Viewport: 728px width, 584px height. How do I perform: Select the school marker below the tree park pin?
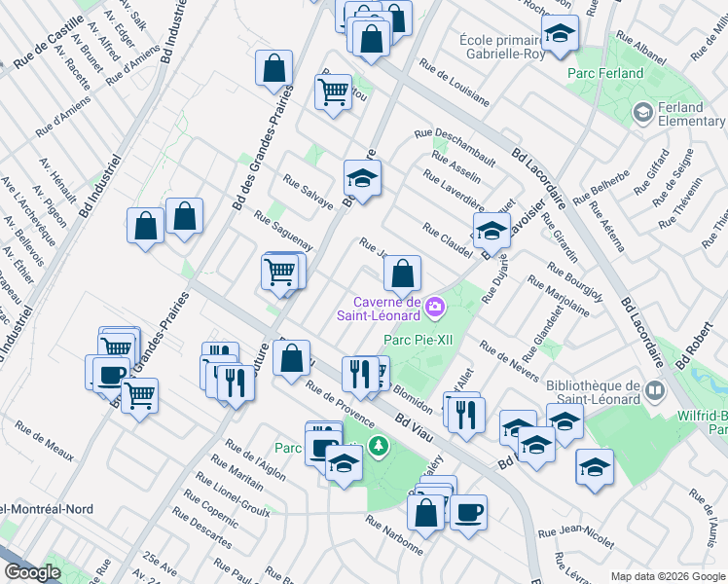[344, 463]
